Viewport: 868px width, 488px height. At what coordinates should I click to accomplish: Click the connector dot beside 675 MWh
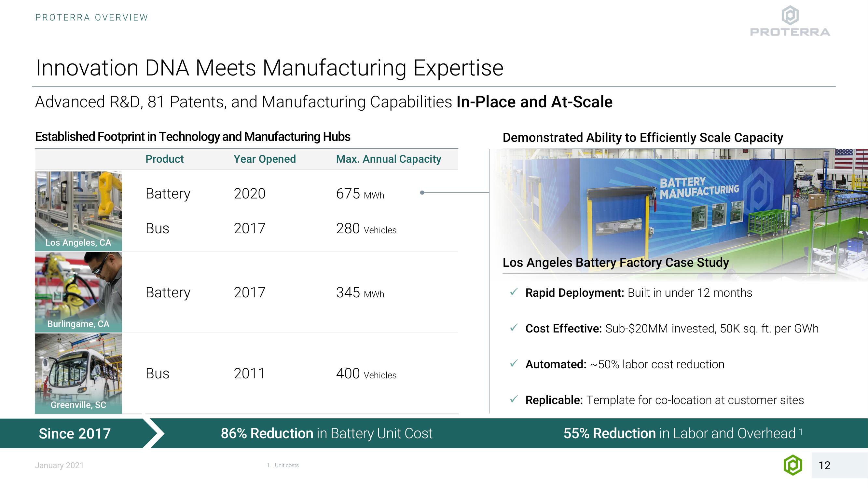tap(422, 193)
